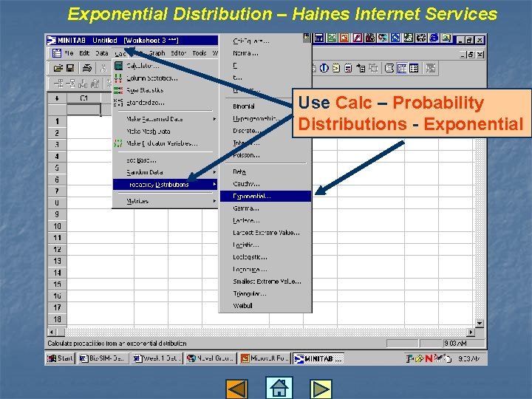Click the Windows Start button
Screen dimensions: 532x399
(x=60, y=358)
